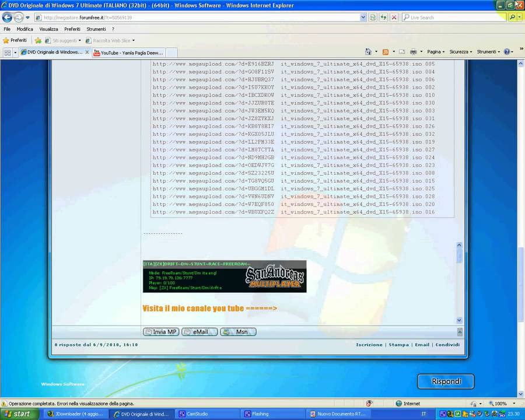Click into the Live Search box

(454, 17)
